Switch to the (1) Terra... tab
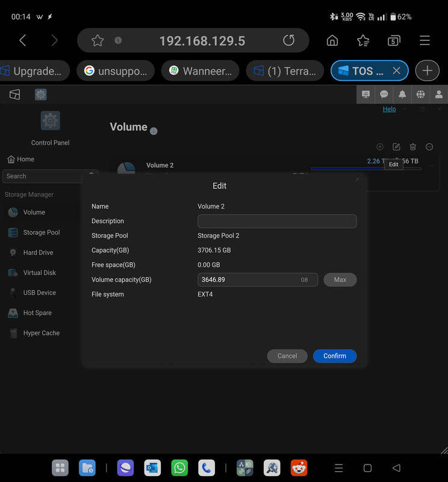Viewport: 448px width, 482px height. [285, 71]
